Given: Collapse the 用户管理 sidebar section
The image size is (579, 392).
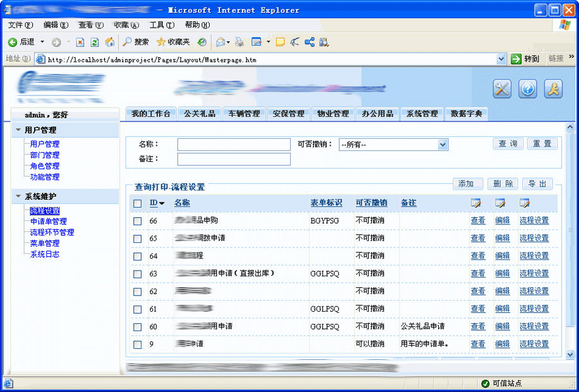Looking at the screenshot, I should click(x=18, y=130).
